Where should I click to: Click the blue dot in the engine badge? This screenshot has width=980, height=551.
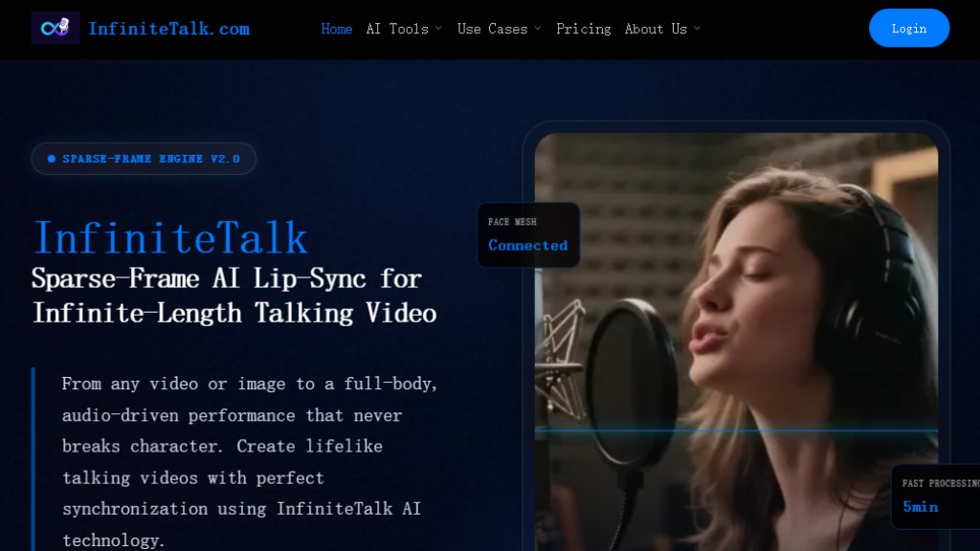click(x=52, y=159)
